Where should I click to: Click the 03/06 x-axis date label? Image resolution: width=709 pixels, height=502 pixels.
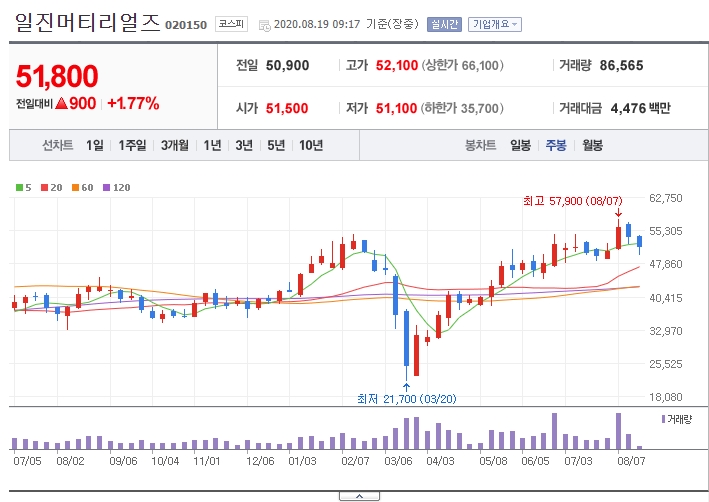point(398,461)
